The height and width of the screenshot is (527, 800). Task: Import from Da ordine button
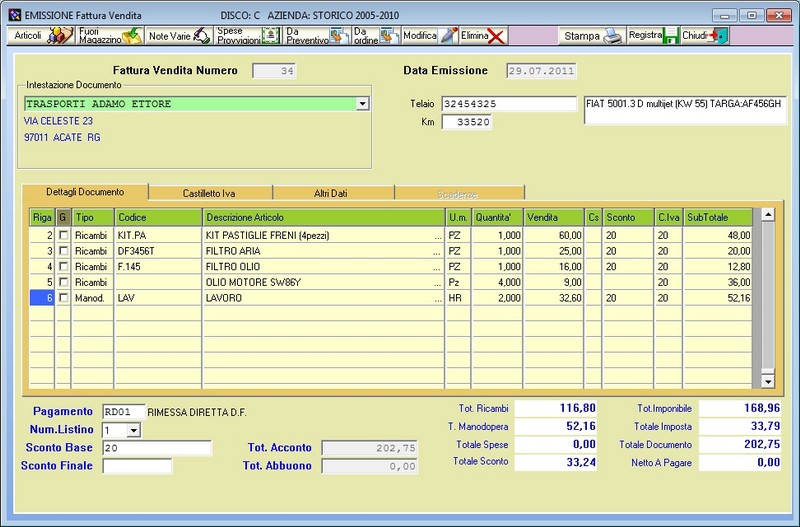pos(376,36)
